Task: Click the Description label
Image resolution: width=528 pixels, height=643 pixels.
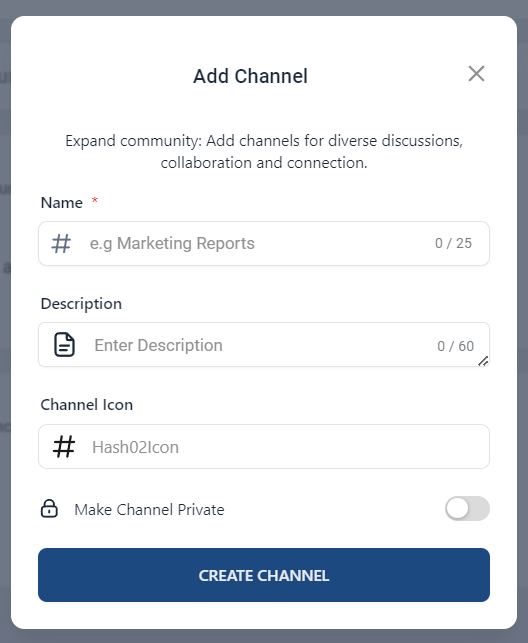Action: [81, 304]
